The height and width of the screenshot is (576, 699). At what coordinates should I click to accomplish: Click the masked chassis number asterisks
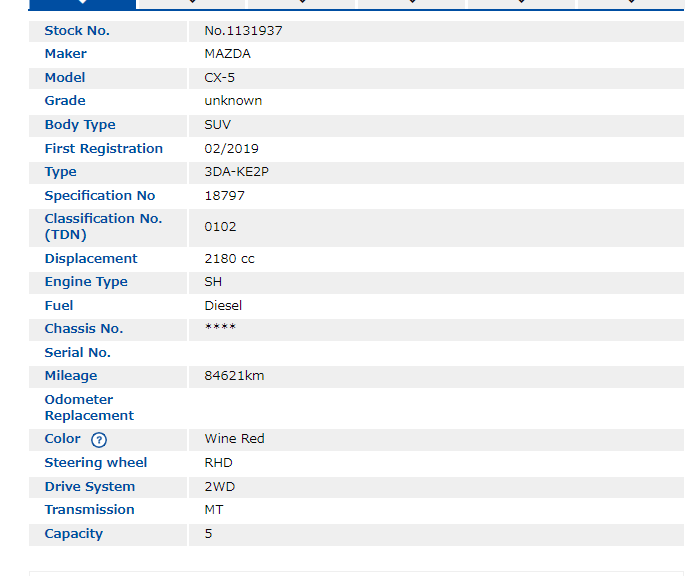(220, 329)
